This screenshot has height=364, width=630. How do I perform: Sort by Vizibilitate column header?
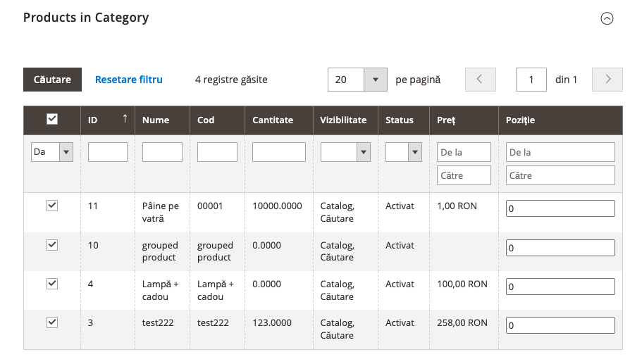345,120
